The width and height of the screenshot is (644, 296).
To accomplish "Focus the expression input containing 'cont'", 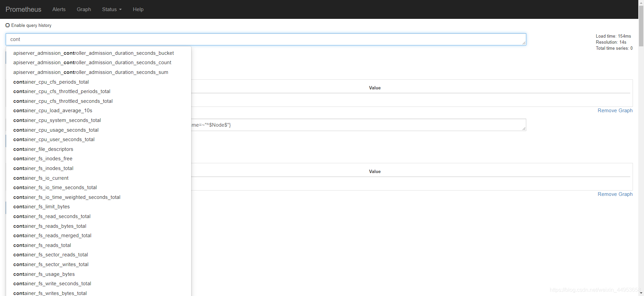I will click(266, 39).
